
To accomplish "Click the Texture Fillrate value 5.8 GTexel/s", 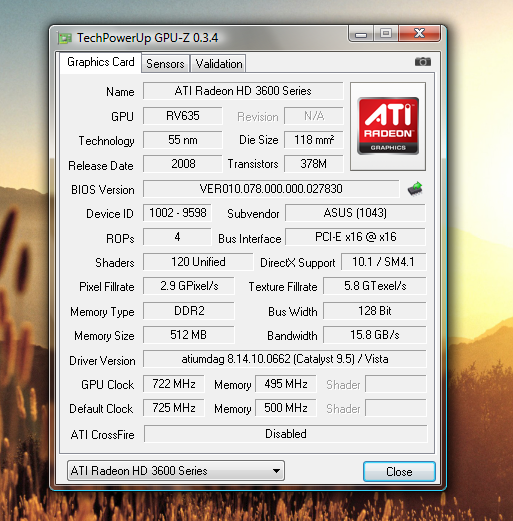I will coord(375,286).
